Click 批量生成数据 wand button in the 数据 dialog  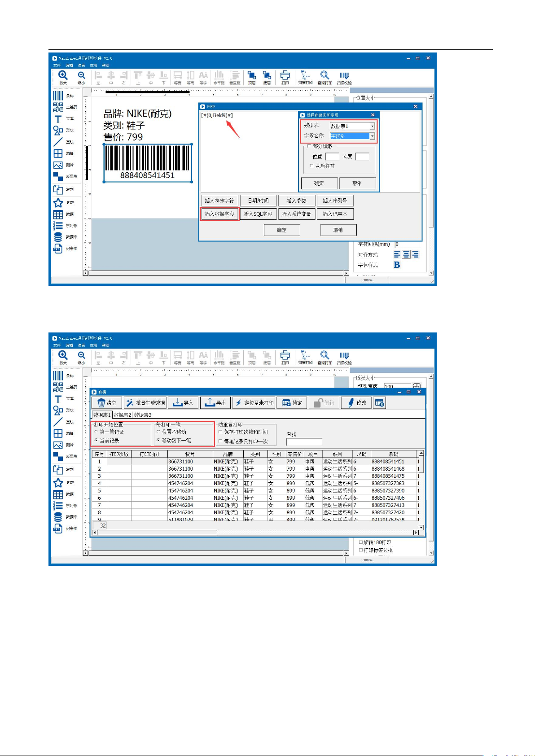click(145, 403)
